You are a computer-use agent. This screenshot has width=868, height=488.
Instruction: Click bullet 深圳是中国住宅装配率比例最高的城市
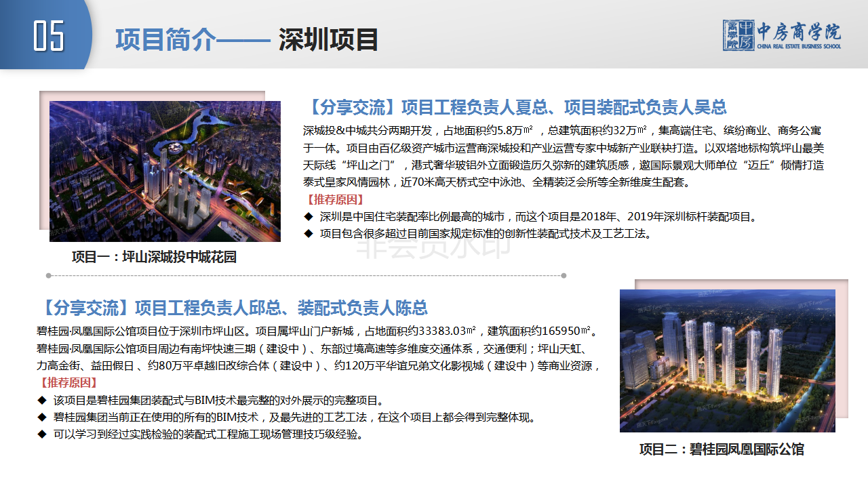(530, 217)
